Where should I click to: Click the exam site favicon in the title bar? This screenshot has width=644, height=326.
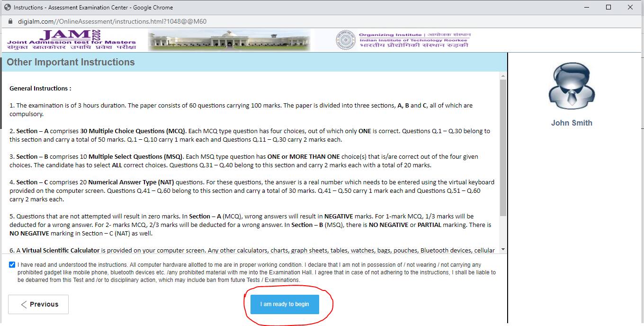pos(7,7)
